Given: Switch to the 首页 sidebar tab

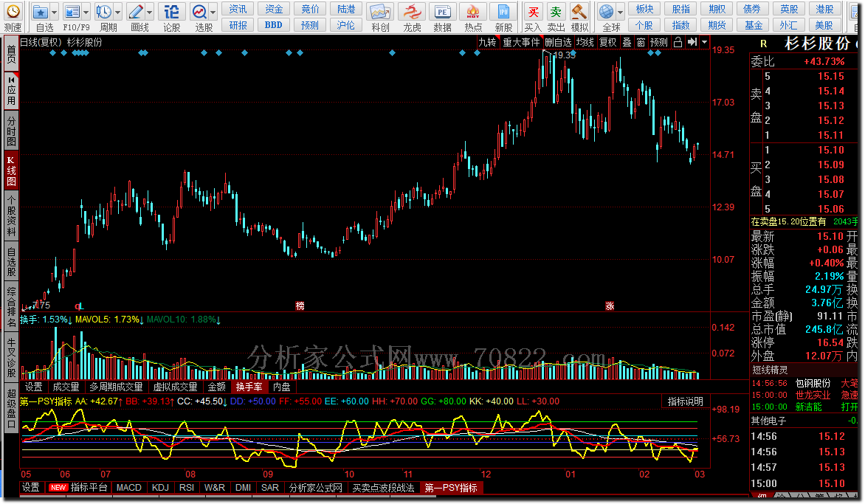Looking at the screenshot, I should (x=11, y=55).
